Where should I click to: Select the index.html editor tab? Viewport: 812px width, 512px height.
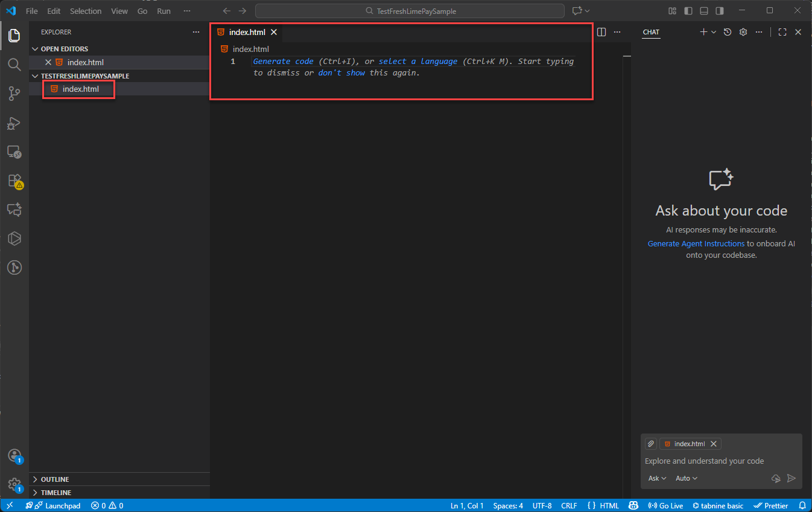(247, 32)
